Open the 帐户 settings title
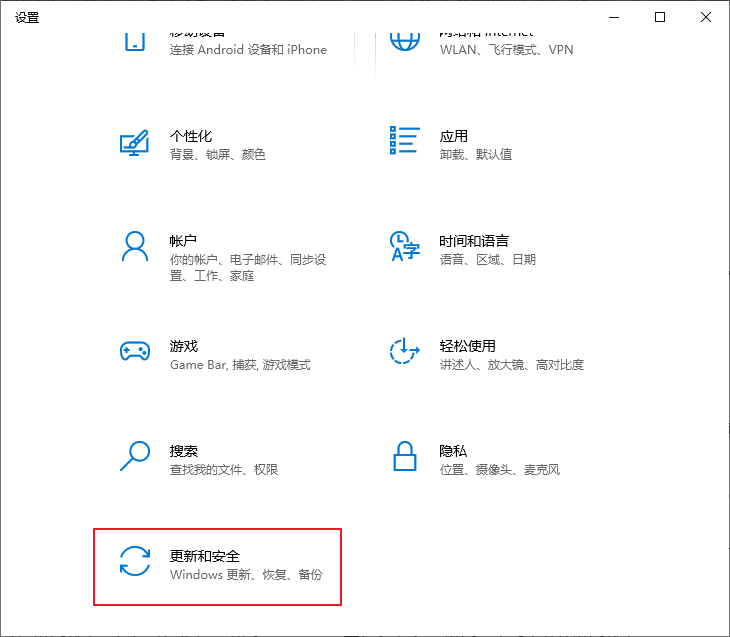Screen dimensions: 730x637 tap(183, 241)
